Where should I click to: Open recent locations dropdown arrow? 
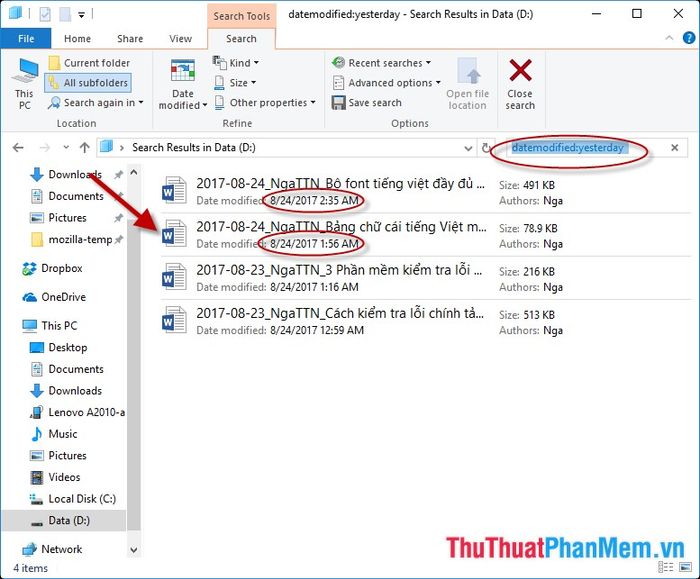click(x=66, y=147)
